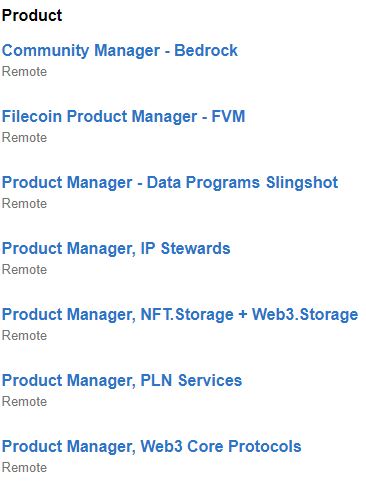The height and width of the screenshot is (487, 366).
Task: Go to the Slingshot product manager posting
Action: tap(170, 183)
